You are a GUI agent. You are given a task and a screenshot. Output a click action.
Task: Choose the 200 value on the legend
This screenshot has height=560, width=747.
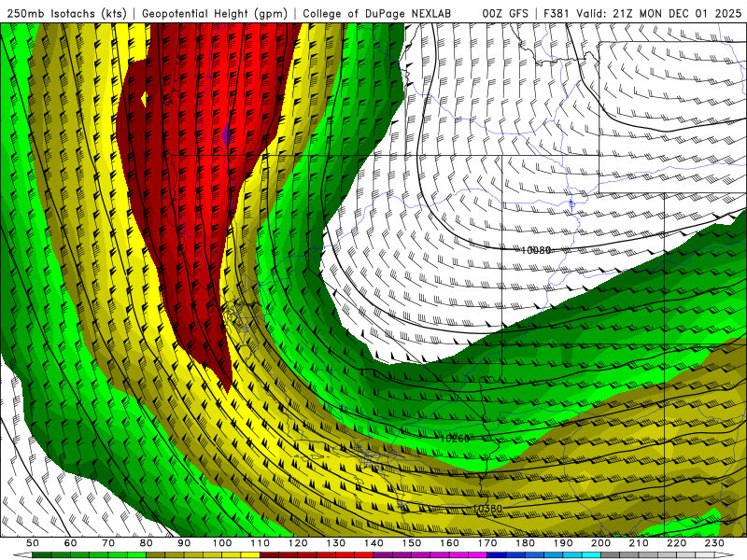point(600,543)
